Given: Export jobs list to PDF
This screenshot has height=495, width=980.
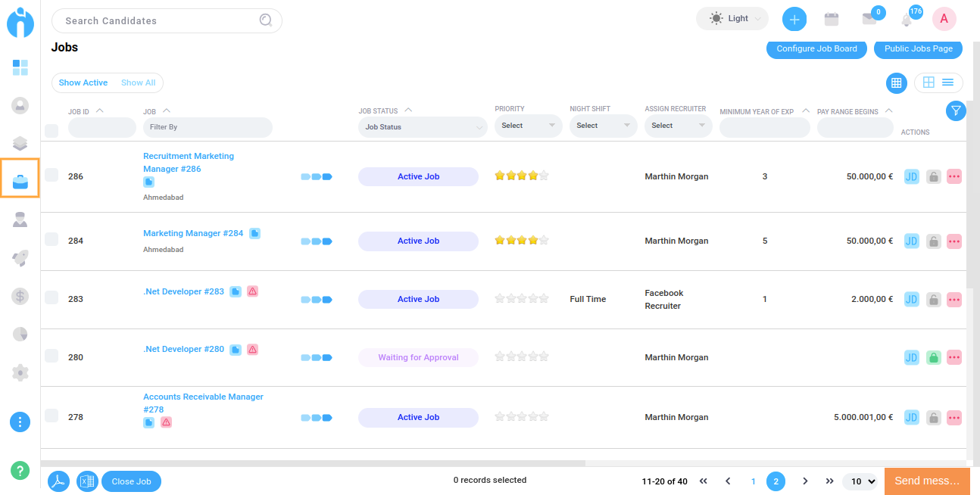Looking at the screenshot, I should (59, 481).
